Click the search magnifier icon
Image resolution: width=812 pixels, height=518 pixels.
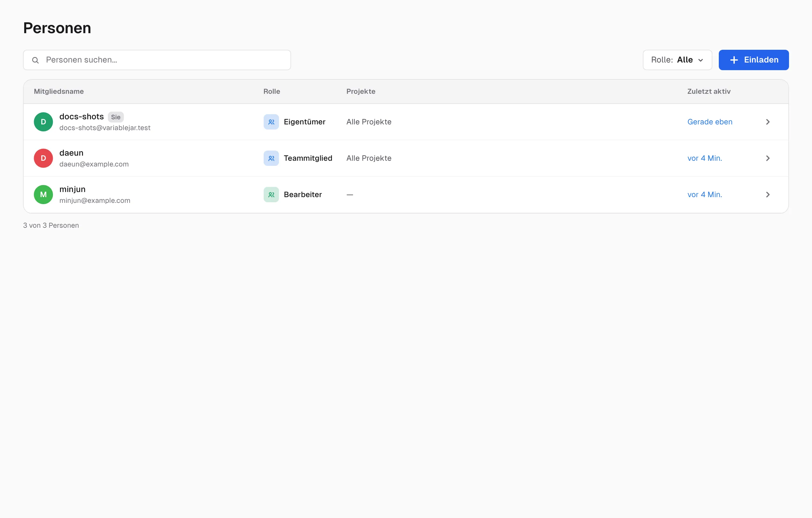point(35,60)
